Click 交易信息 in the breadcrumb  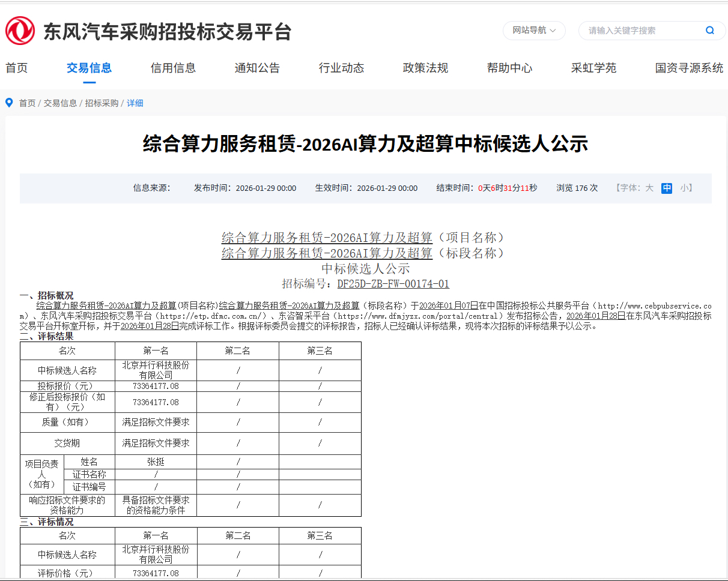click(60, 103)
